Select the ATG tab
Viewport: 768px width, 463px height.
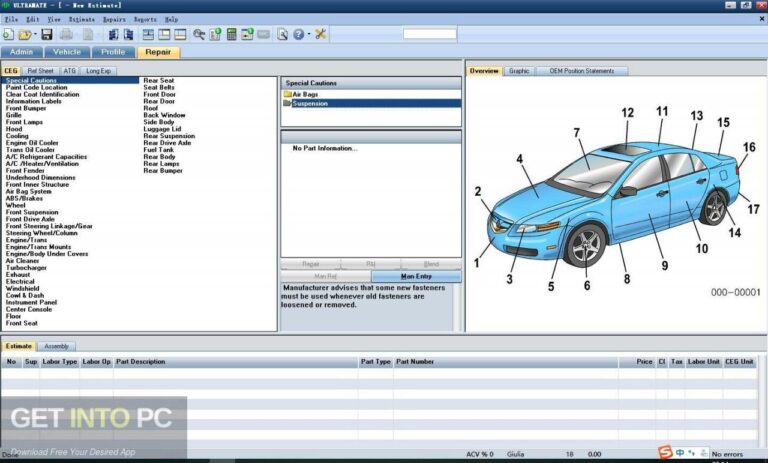70,71
